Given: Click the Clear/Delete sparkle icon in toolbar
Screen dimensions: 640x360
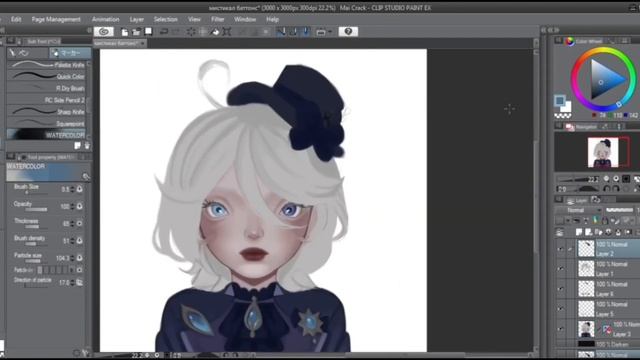Looking at the screenshot, I should click(x=191, y=32).
